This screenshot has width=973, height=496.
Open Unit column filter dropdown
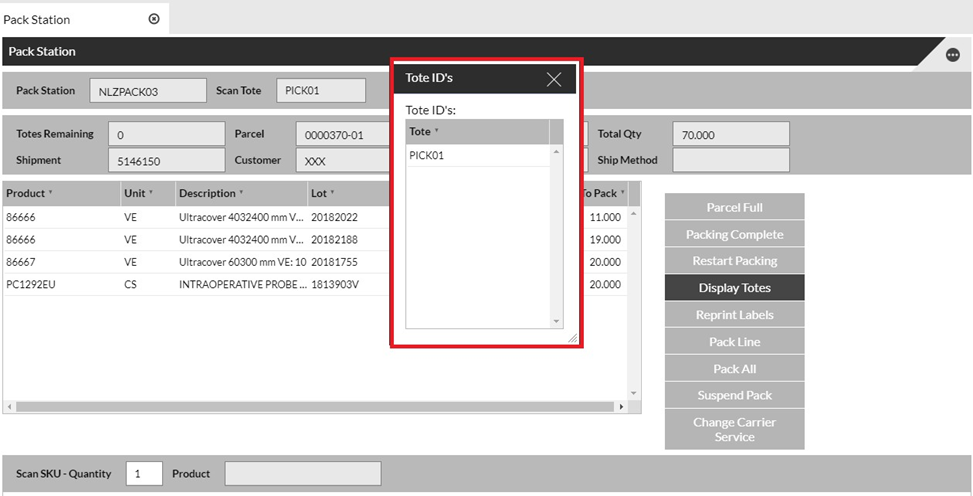[151, 193]
